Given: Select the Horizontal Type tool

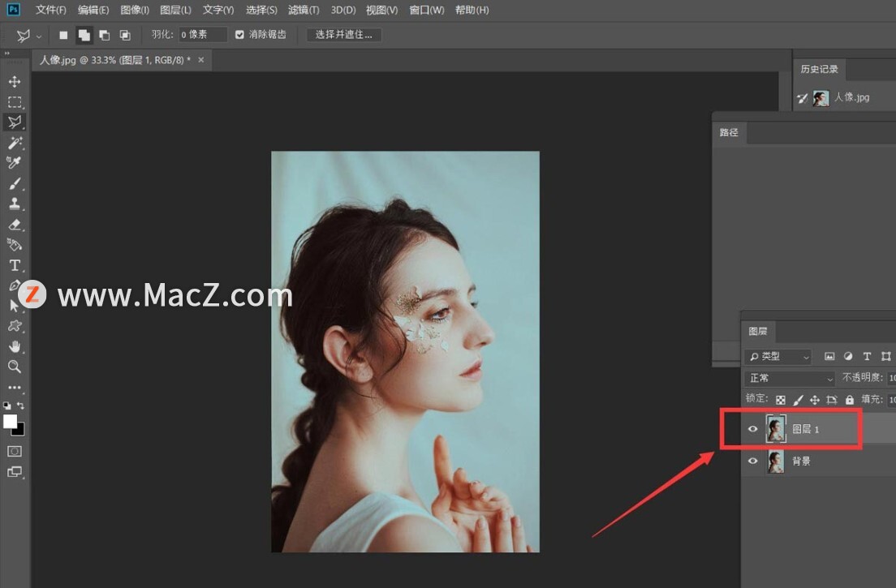Looking at the screenshot, I should point(14,265).
